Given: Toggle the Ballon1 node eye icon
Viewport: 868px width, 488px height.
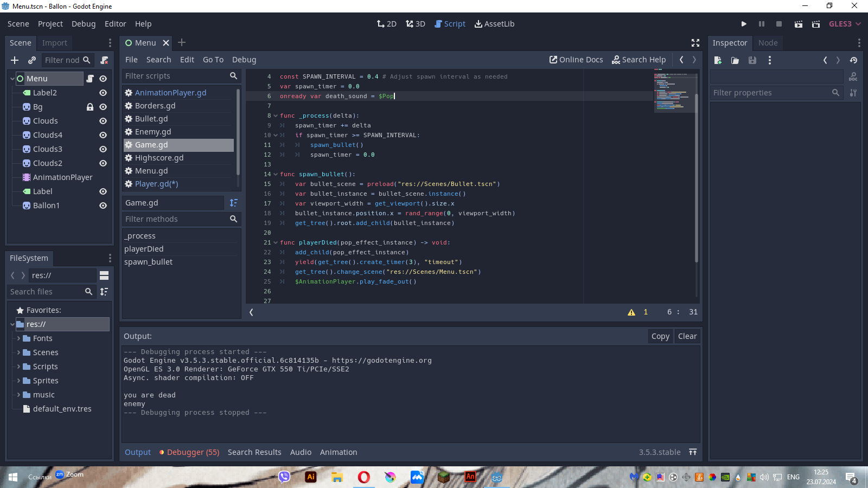Looking at the screenshot, I should 103,206.
